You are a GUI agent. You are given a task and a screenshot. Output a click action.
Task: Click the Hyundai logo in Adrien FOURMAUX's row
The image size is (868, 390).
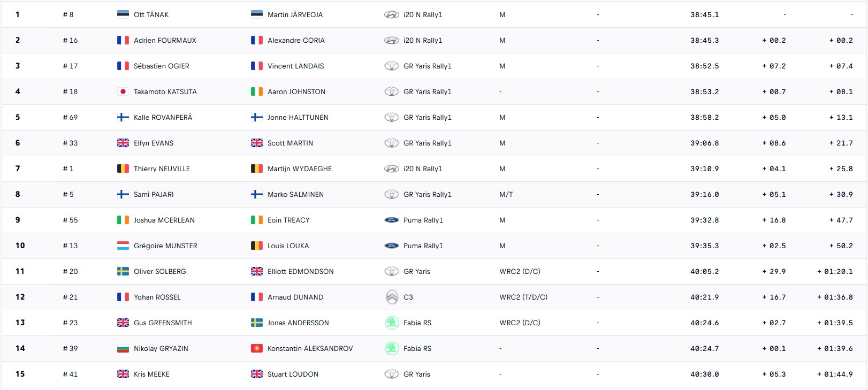click(x=392, y=40)
